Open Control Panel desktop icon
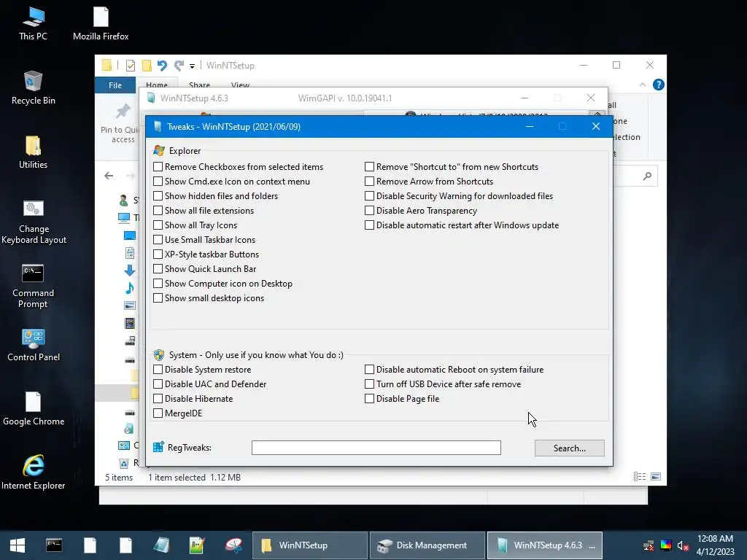The image size is (747, 560). pos(34,345)
